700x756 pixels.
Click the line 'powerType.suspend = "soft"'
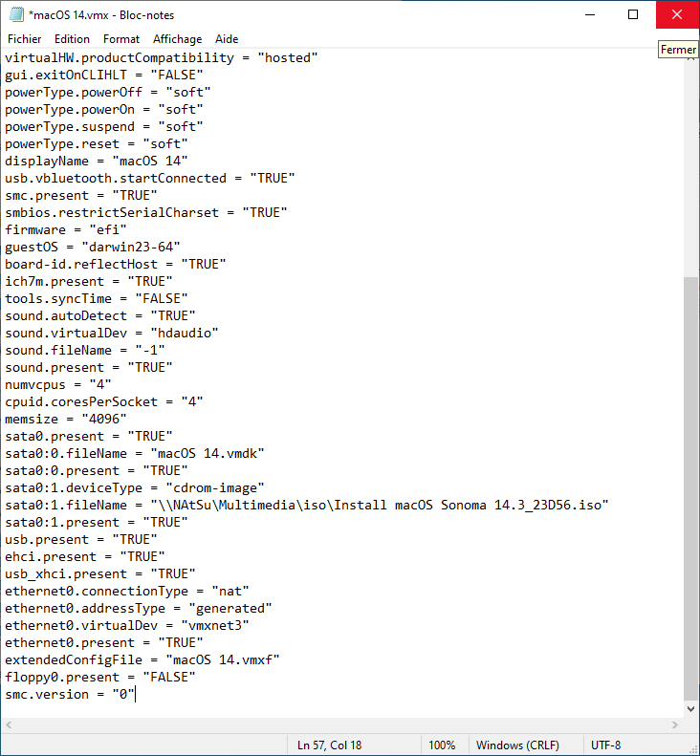pyautogui.click(x=103, y=126)
